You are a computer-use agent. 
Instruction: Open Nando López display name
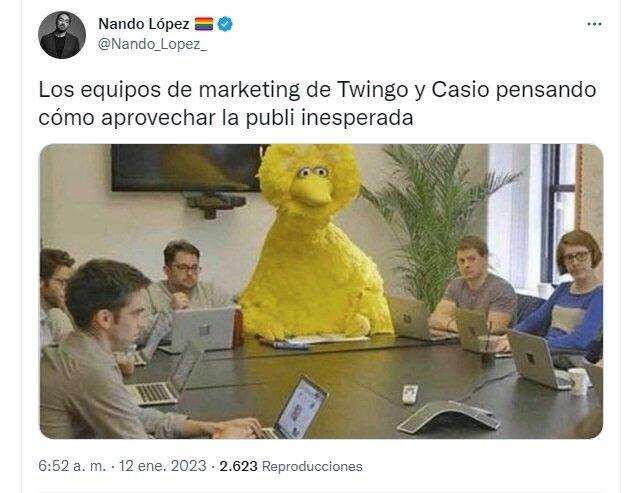(143, 24)
